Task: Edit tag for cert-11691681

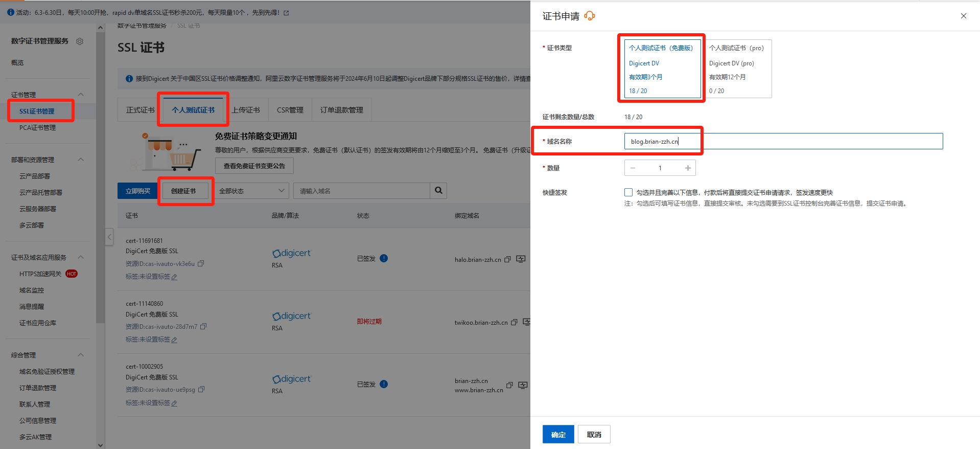Action: pyautogui.click(x=174, y=277)
